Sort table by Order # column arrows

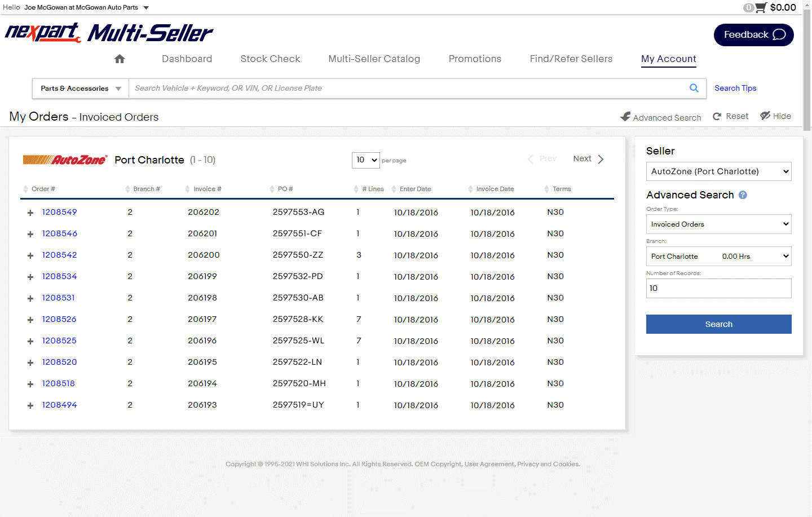(26, 189)
